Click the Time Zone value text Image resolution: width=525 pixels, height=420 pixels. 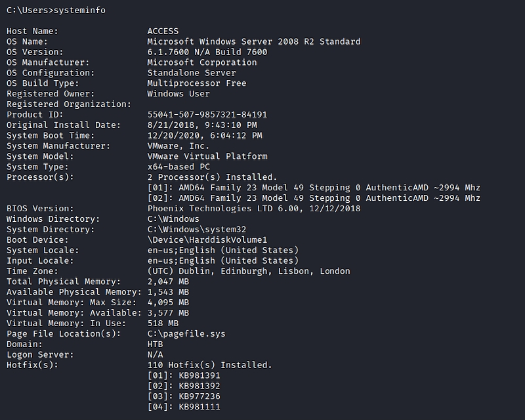point(248,271)
